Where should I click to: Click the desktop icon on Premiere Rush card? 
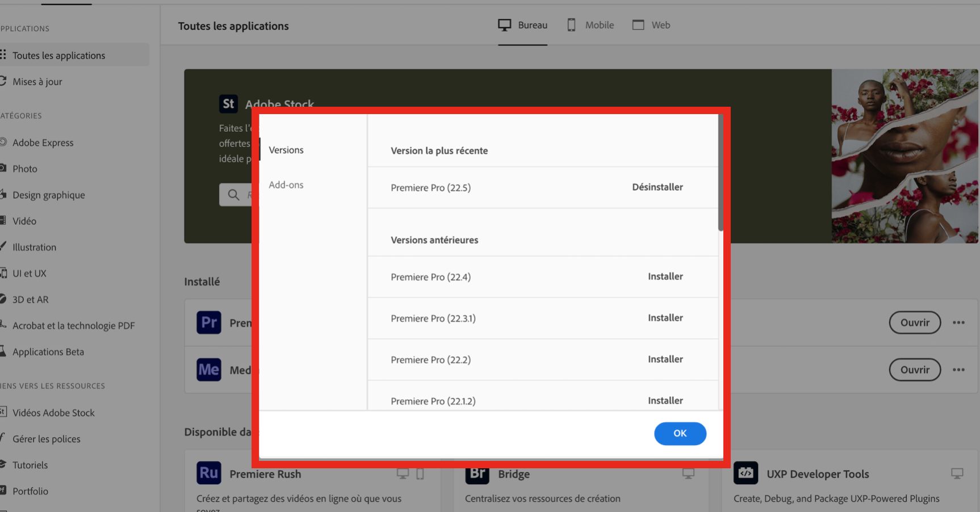403,473
